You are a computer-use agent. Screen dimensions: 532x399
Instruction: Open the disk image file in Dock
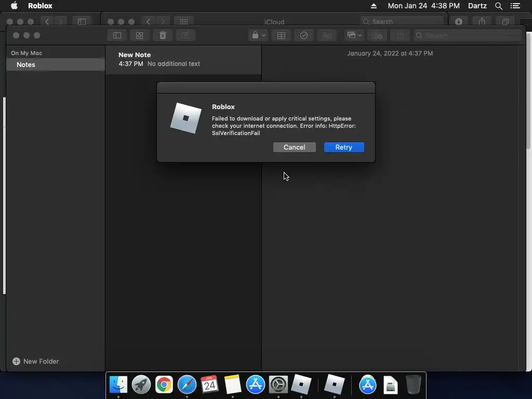pos(391,384)
